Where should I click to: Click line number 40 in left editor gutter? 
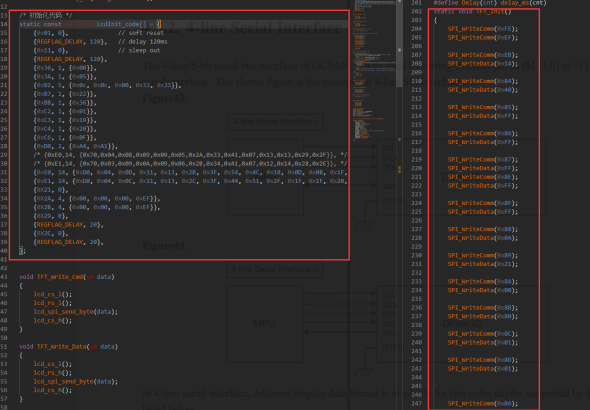click(4, 251)
